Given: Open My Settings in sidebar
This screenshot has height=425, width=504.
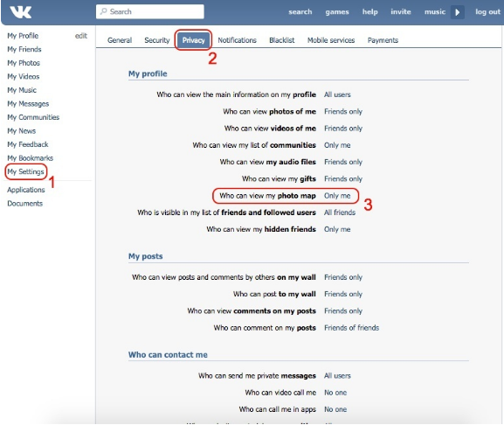Looking at the screenshot, I should 25,171.
